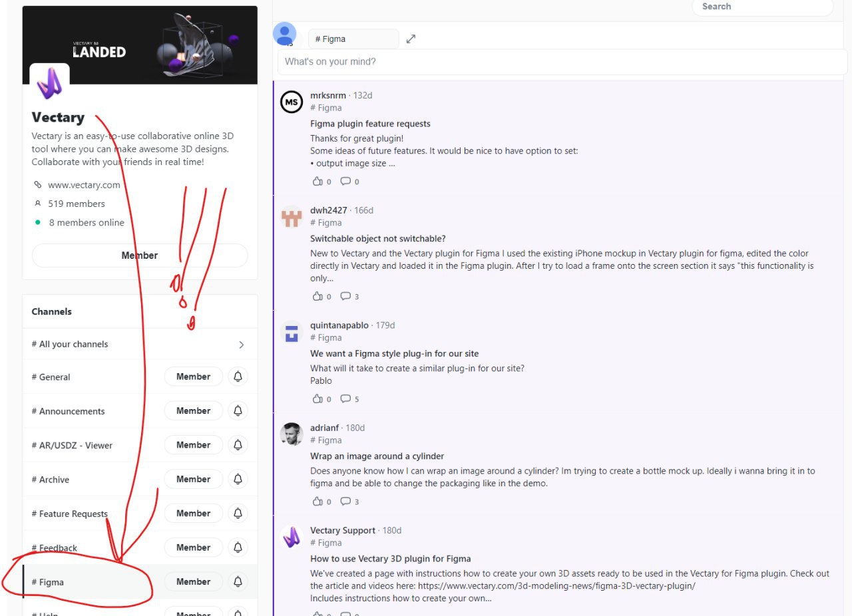Open the # Feedback channel
This screenshot has width=852, height=616.
tap(54, 548)
